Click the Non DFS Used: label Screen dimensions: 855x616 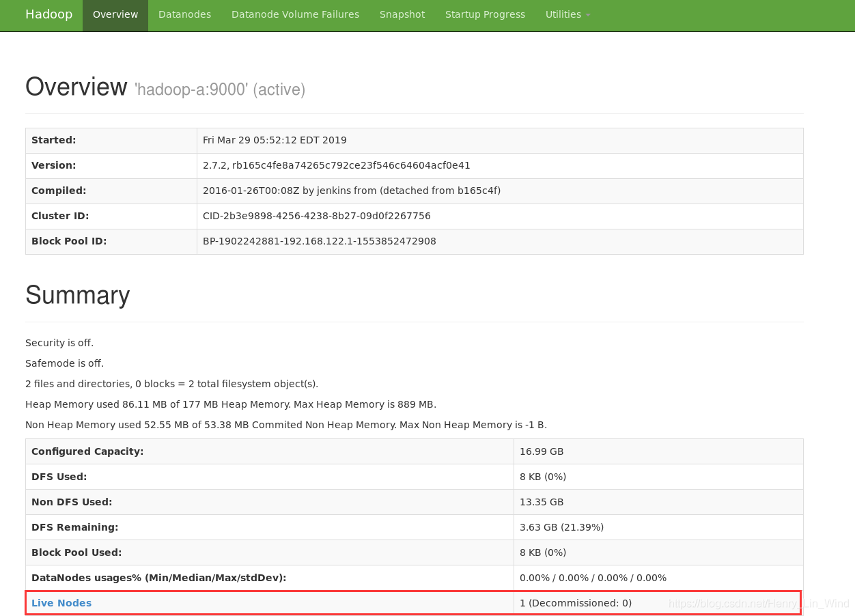[x=72, y=502]
